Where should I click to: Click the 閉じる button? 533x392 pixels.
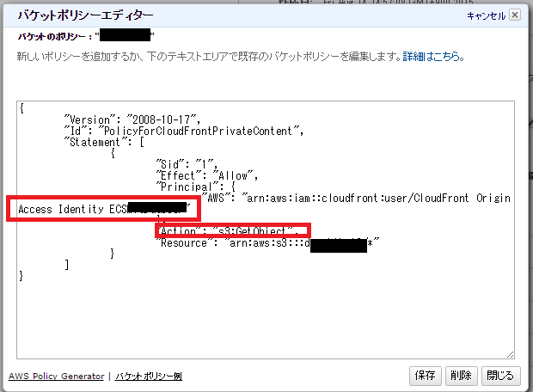tap(500, 376)
